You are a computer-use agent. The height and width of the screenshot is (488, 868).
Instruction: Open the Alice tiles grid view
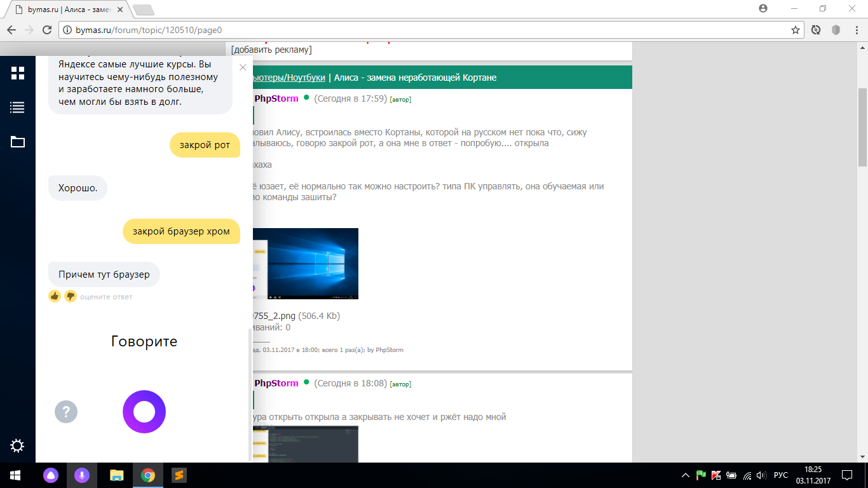(18, 73)
